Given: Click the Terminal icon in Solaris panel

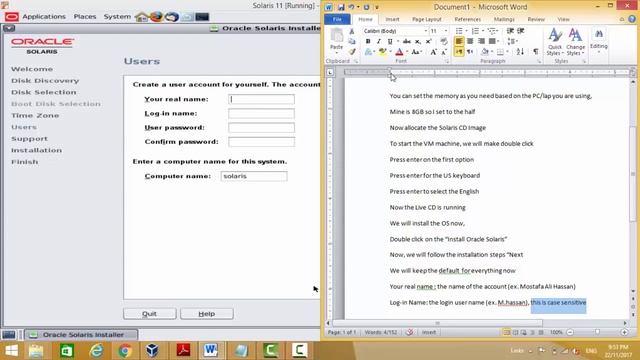Looking at the screenshot, I should tap(202, 17).
